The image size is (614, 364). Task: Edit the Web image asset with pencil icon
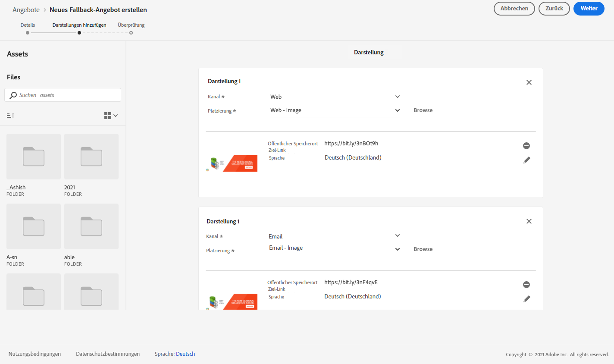coord(526,160)
